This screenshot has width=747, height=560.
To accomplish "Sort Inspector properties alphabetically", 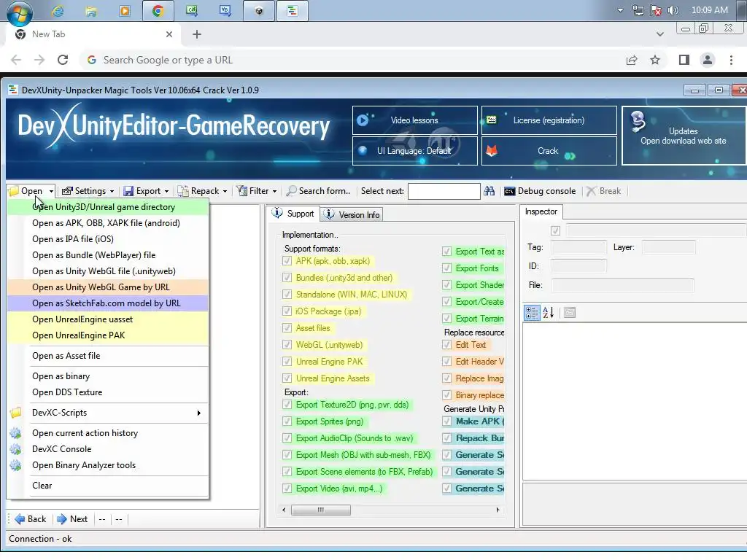I will [x=548, y=312].
